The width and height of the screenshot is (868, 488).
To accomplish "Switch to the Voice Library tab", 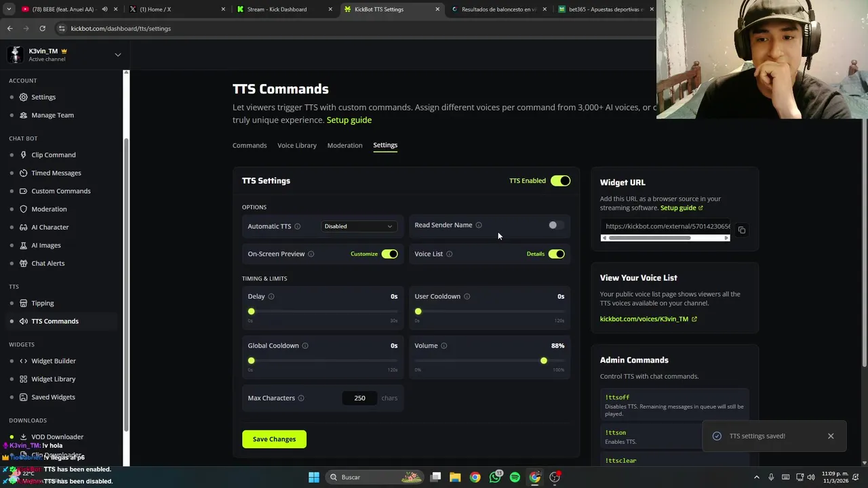I will click(x=297, y=145).
